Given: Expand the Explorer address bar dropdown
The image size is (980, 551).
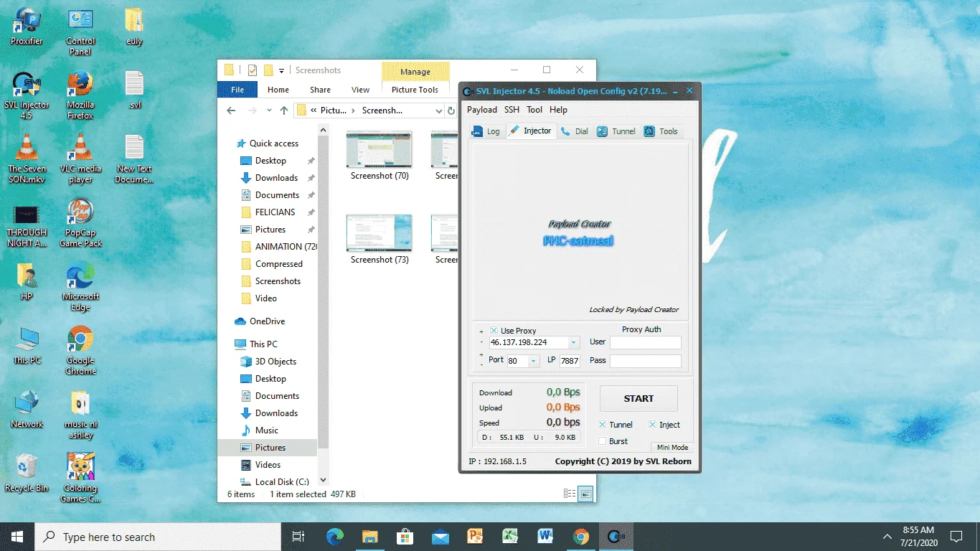Looking at the screenshot, I should pos(438,110).
